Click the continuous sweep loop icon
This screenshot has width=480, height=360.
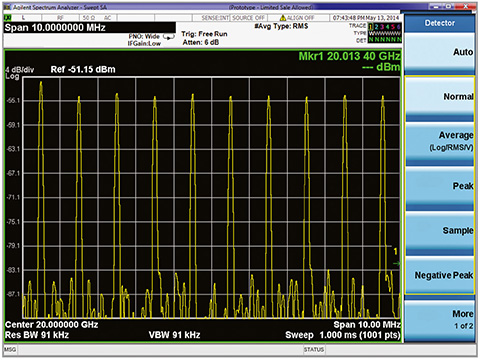[169, 37]
